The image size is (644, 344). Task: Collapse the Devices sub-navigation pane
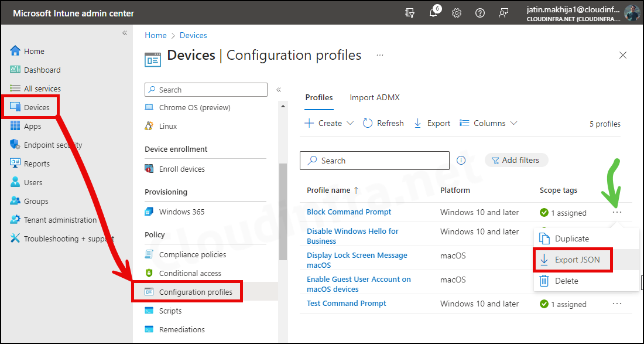click(279, 90)
